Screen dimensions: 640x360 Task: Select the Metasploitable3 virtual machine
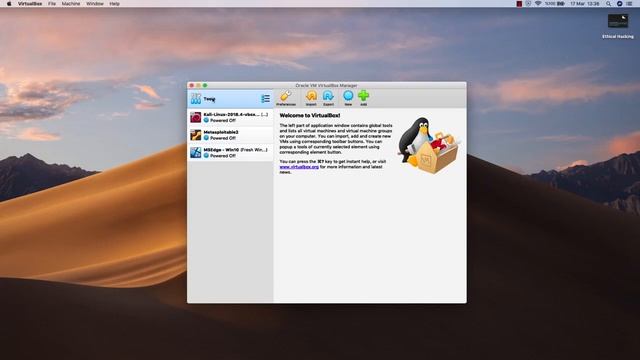point(230,135)
